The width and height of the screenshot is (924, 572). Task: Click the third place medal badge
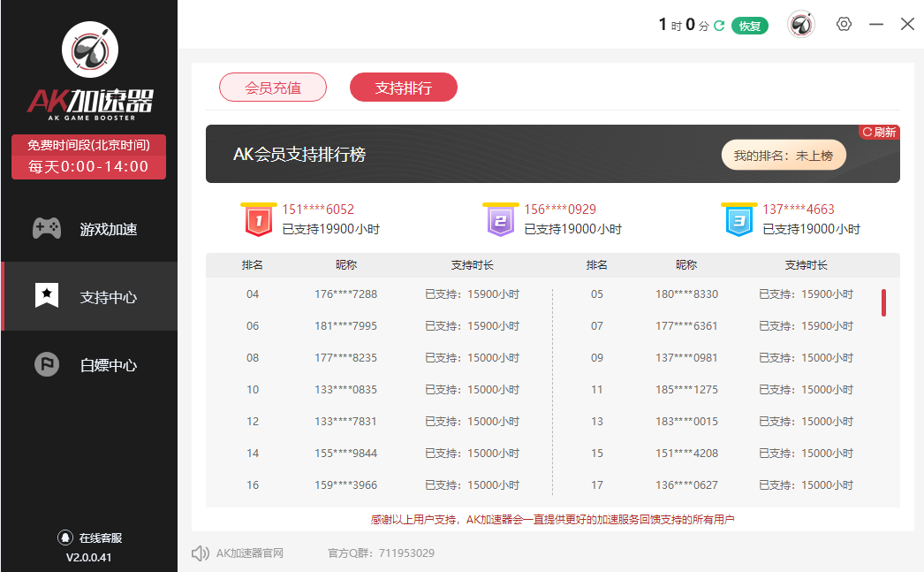point(739,220)
